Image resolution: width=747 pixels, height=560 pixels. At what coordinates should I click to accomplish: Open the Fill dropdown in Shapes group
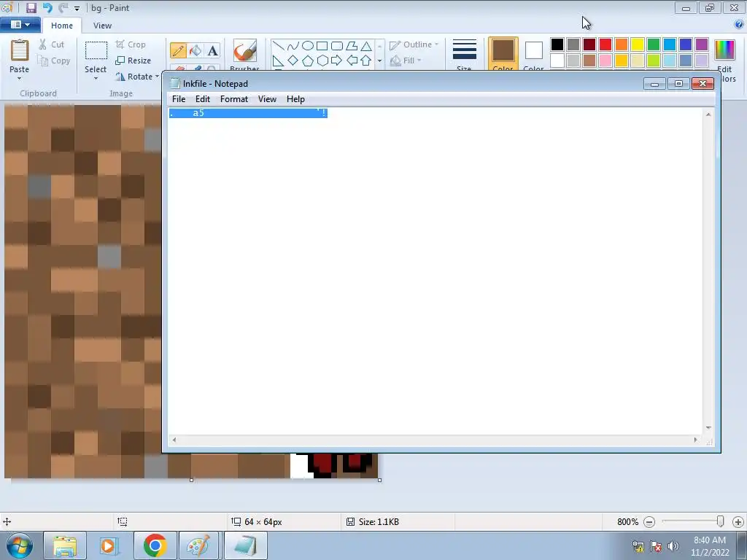pyautogui.click(x=406, y=61)
